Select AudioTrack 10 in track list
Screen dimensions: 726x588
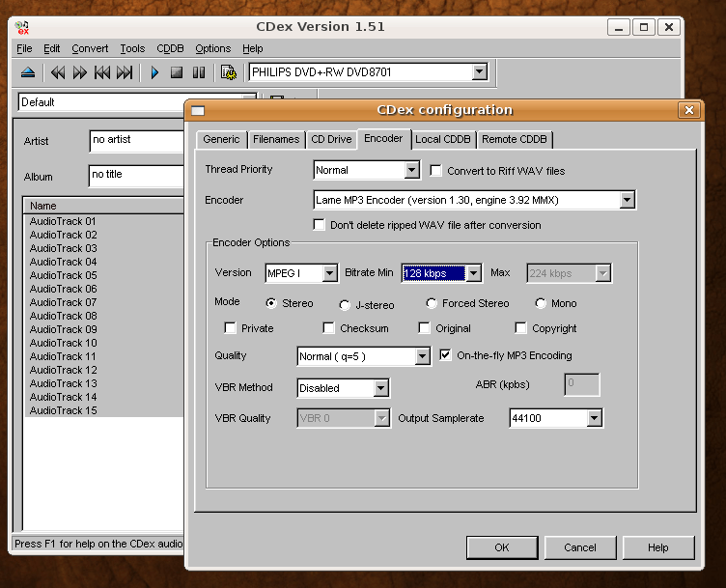point(64,343)
